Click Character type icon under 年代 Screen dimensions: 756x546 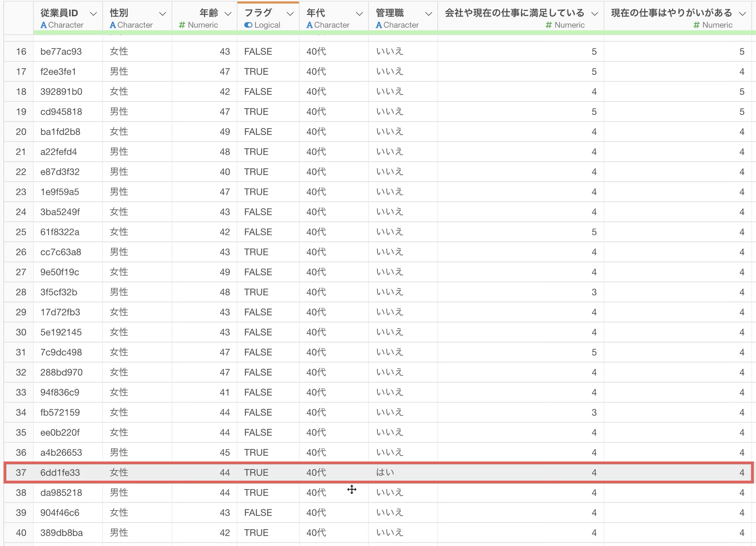(x=309, y=25)
